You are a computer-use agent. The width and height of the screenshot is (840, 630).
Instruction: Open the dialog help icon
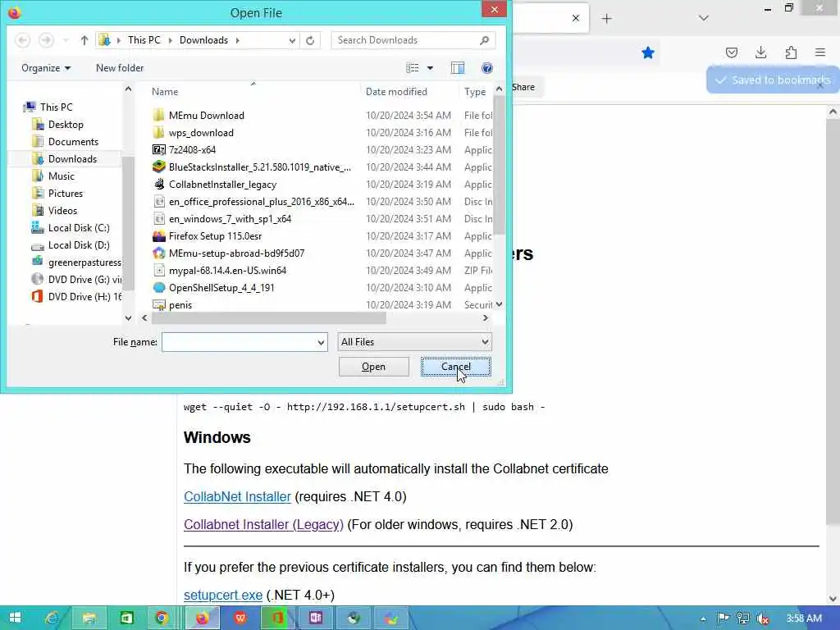pyautogui.click(x=487, y=68)
